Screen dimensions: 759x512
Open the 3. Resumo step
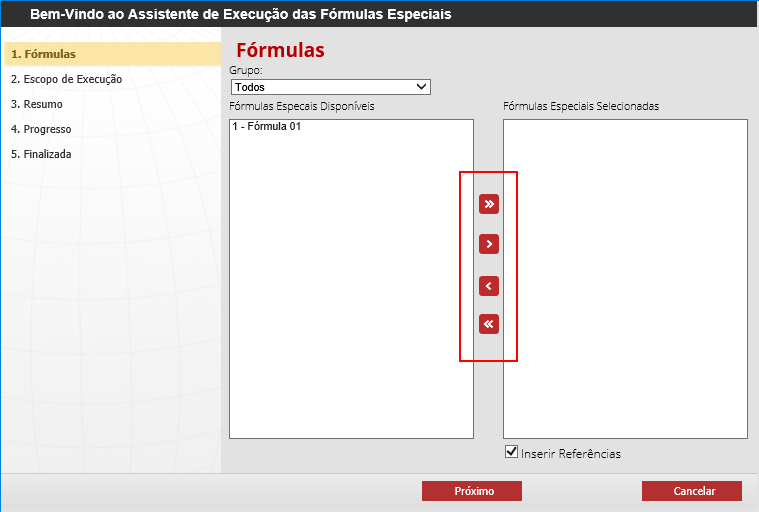click(x=37, y=104)
